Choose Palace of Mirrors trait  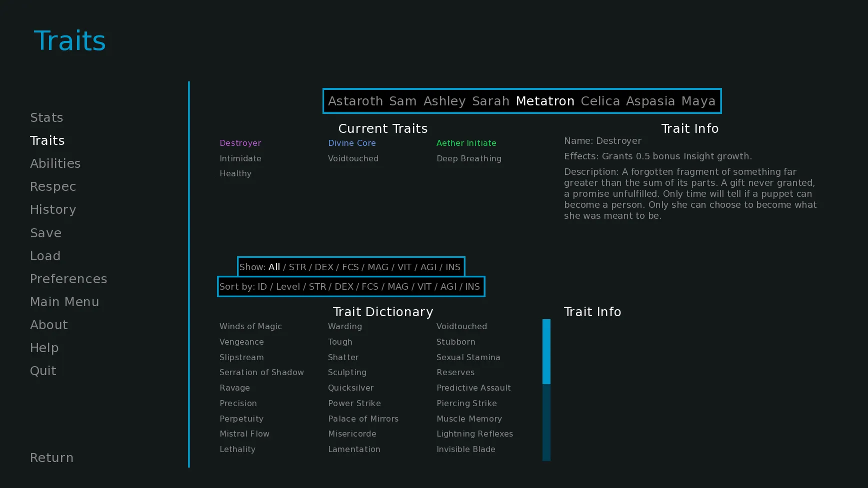363,419
